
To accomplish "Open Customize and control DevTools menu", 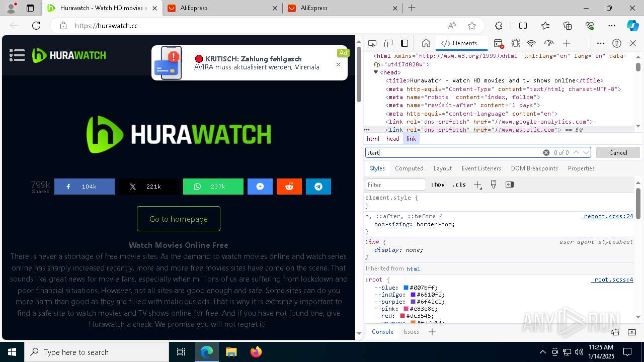I will (601, 43).
